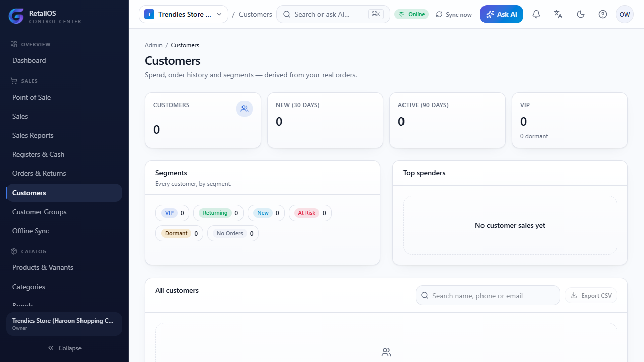This screenshot has height=362, width=644.
Task: Click the 'All customers' heading
Action: [x=177, y=290]
